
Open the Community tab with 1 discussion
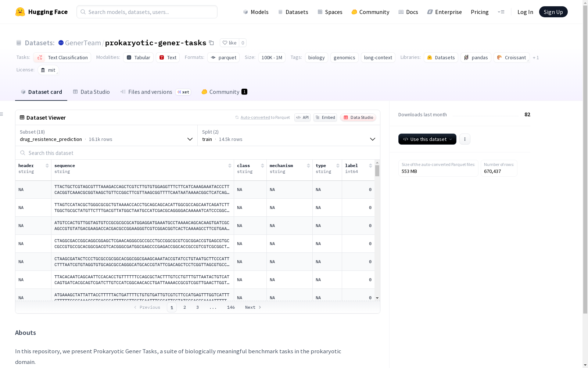(224, 92)
